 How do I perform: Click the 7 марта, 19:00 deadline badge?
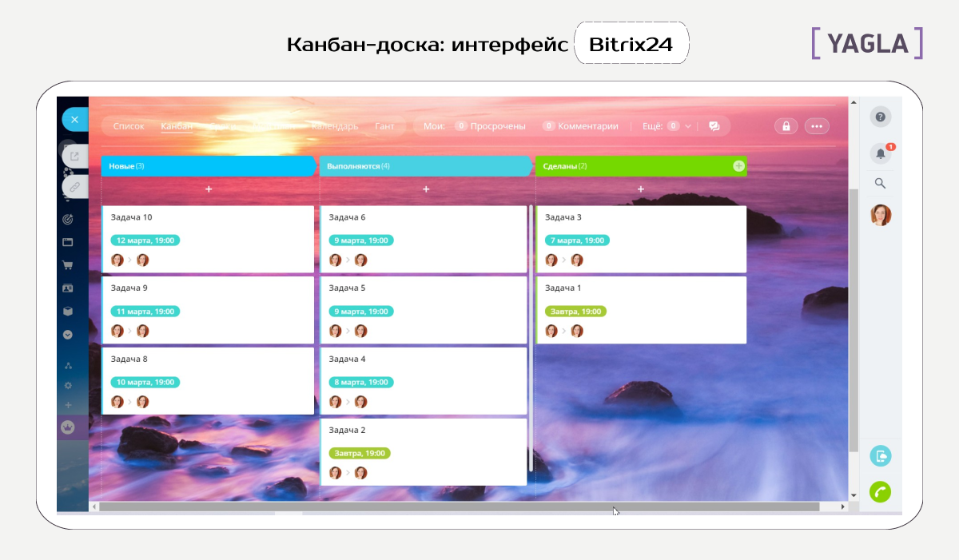coord(577,240)
